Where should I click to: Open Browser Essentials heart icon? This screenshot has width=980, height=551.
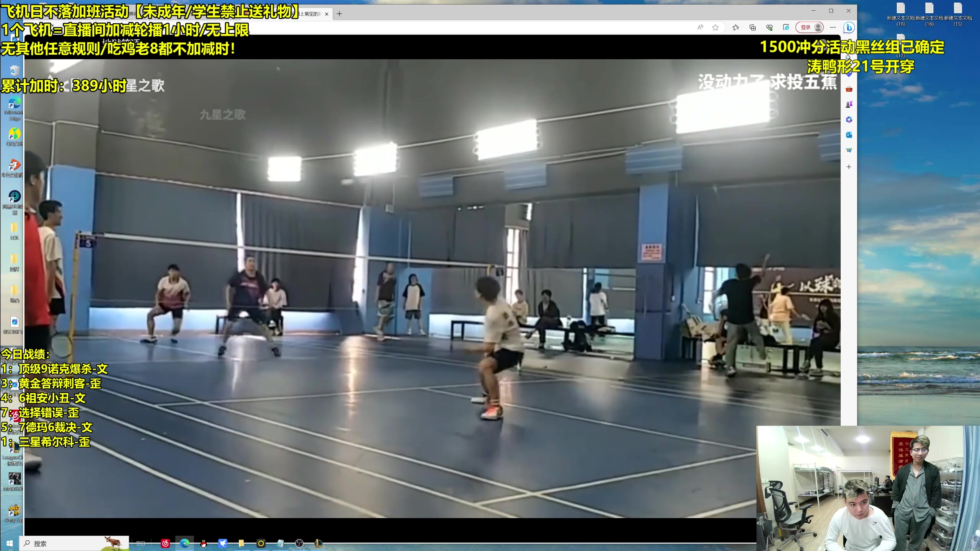tap(769, 28)
